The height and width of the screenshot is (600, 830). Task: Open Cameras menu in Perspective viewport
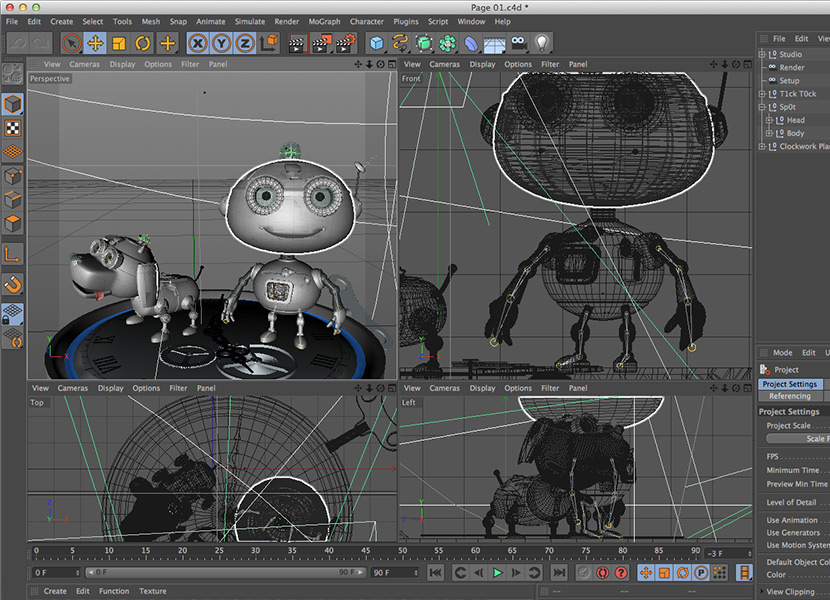(x=84, y=64)
